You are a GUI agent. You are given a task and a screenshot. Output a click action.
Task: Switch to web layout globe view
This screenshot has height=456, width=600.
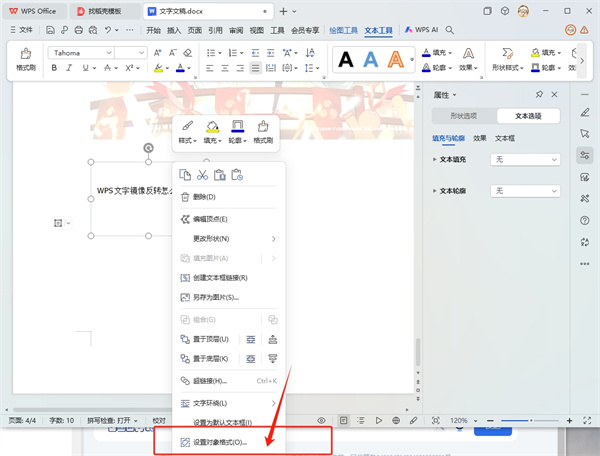coord(396,420)
